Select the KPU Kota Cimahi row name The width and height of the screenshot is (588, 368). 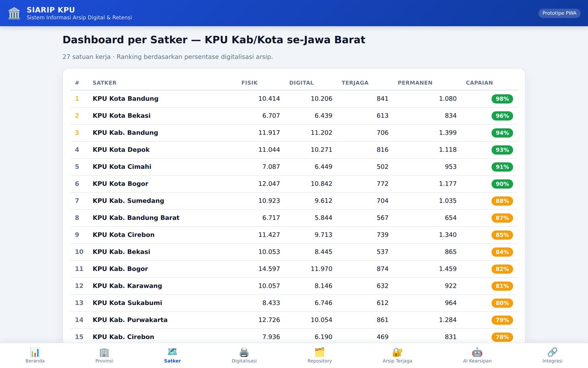[x=122, y=167]
